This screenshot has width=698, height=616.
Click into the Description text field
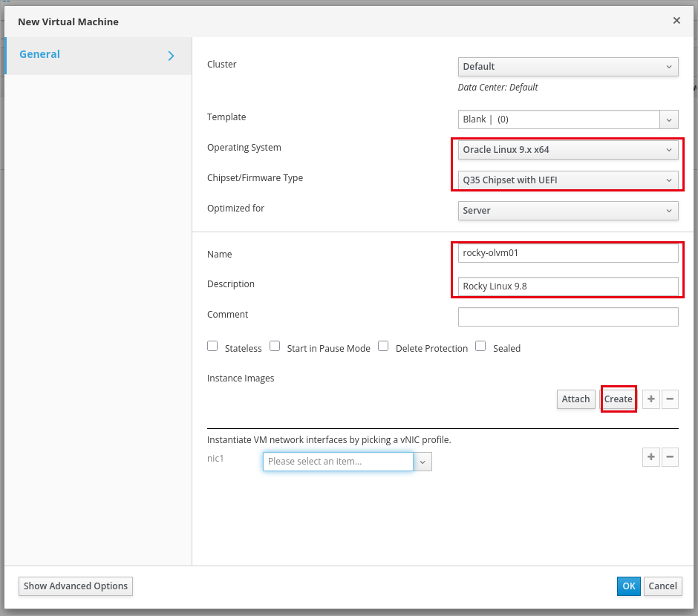568,286
